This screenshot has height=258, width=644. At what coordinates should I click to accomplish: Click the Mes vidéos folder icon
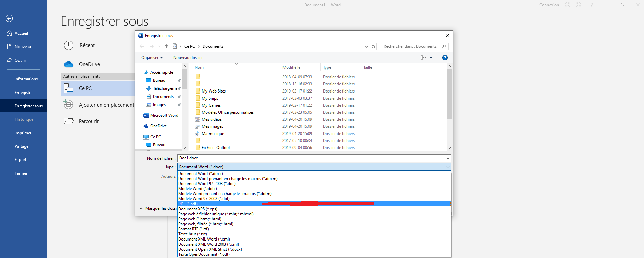click(198, 119)
